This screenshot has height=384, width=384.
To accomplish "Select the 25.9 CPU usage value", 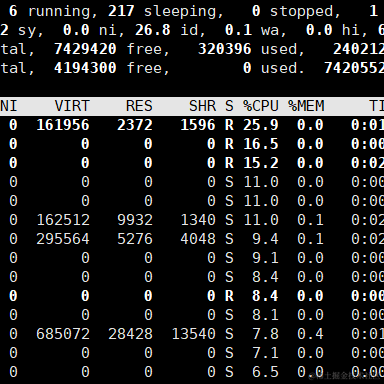I will [x=261, y=125].
